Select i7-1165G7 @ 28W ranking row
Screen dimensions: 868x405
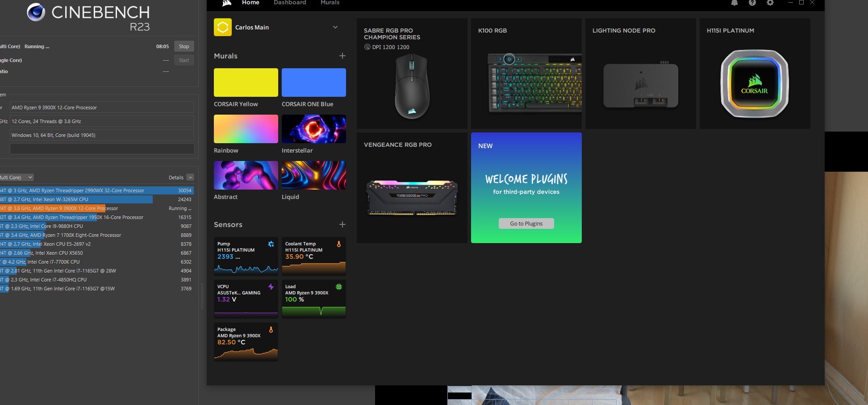(x=97, y=271)
